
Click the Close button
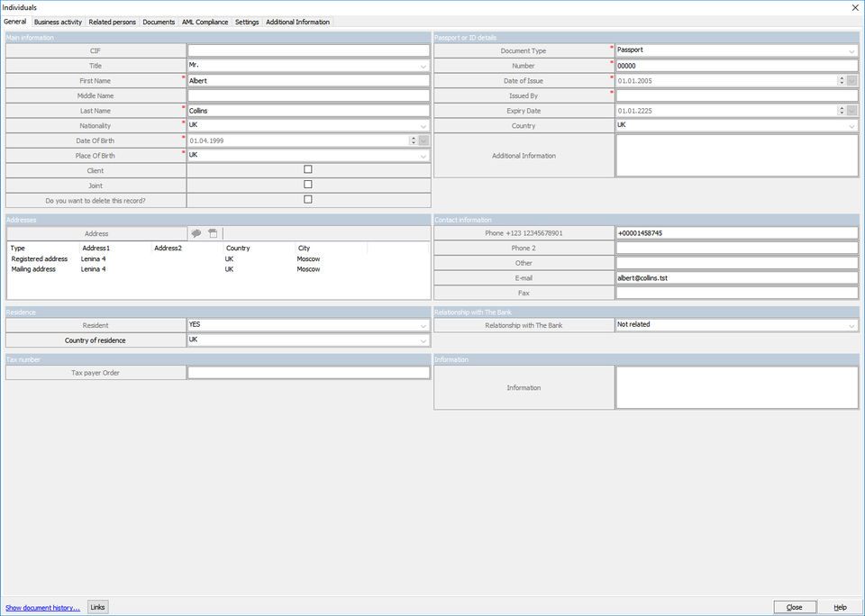[795, 607]
